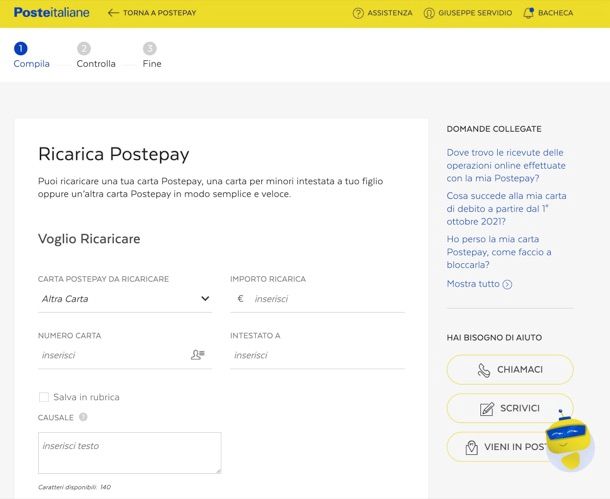Click the Poste Italiane logo
The image size is (610, 499).
tap(51, 12)
